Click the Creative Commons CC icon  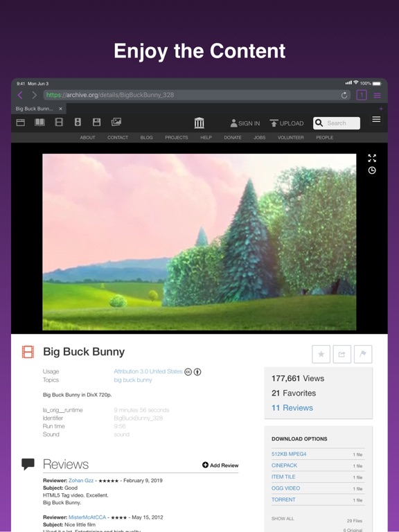pyautogui.click(x=188, y=372)
